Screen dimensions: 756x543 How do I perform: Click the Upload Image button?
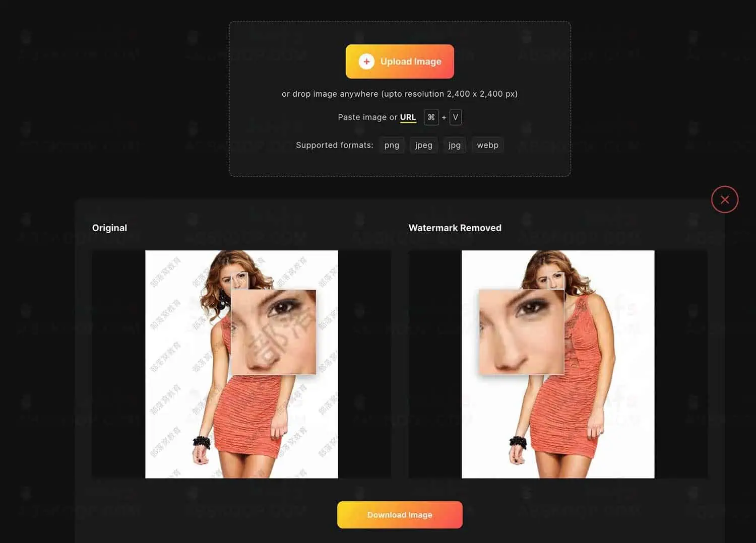pos(400,61)
